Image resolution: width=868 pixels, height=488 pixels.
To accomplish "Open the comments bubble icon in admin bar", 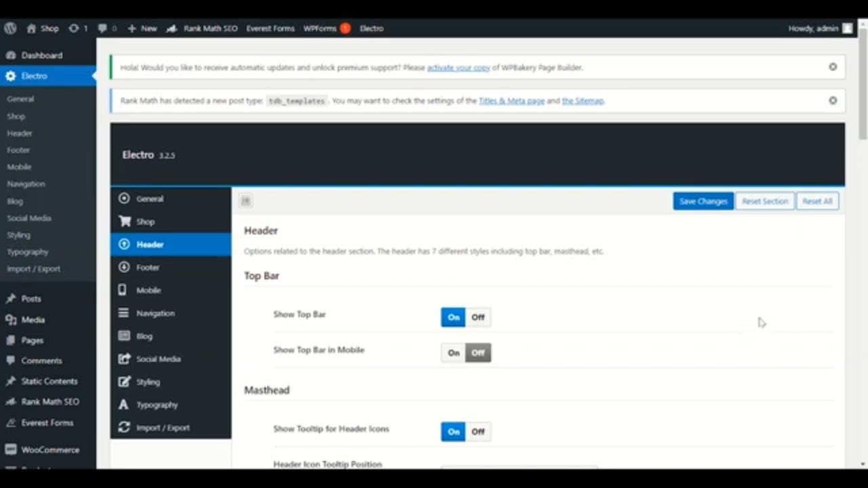I will coord(102,28).
